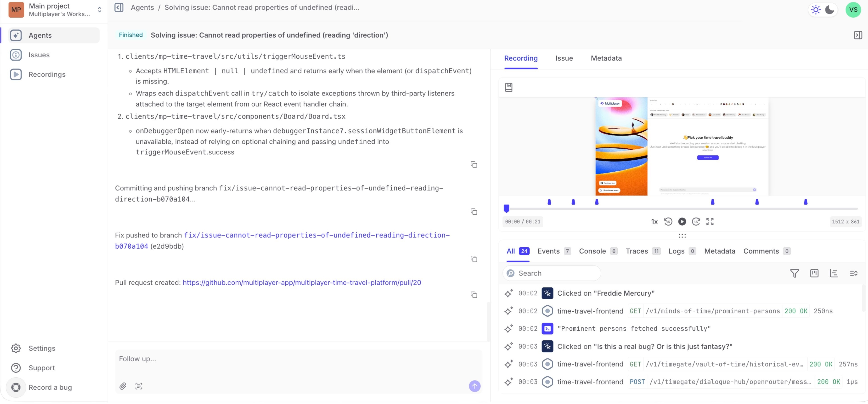
Task: Select the lower Metadata tab
Action: (x=719, y=252)
